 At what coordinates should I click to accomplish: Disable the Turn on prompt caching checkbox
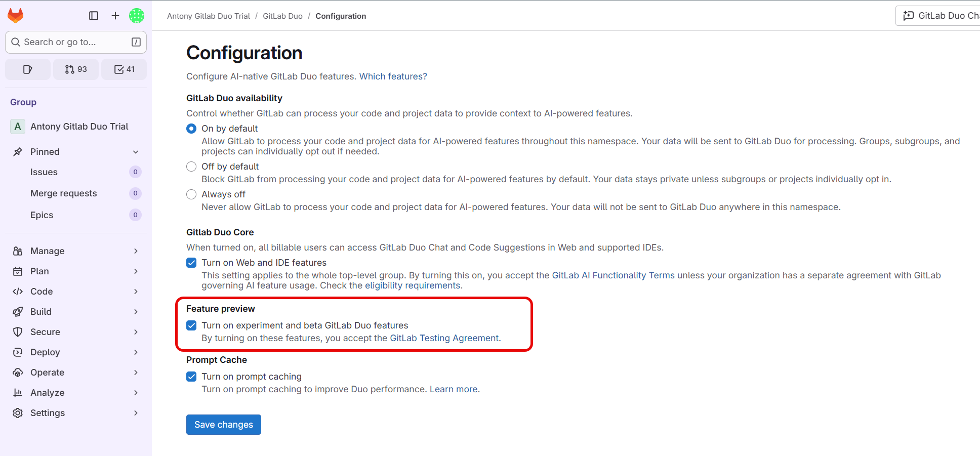[191, 377]
